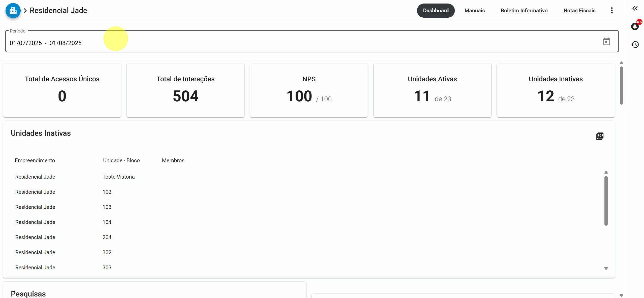Export Unidades Inativas list as PDF

[599, 136]
